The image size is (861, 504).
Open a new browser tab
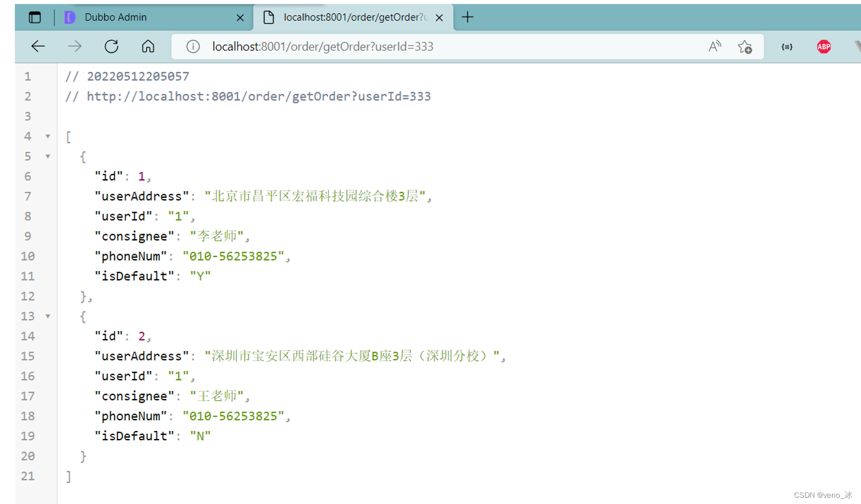(x=467, y=17)
